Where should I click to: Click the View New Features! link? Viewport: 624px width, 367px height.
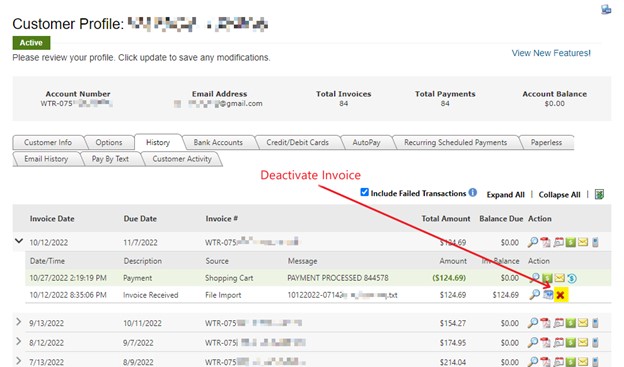(551, 53)
